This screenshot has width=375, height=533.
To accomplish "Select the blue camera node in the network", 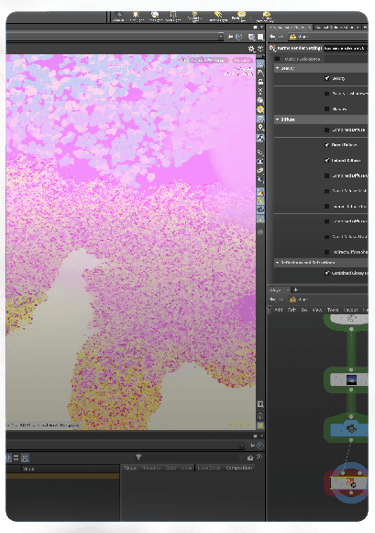I will click(x=350, y=429).
